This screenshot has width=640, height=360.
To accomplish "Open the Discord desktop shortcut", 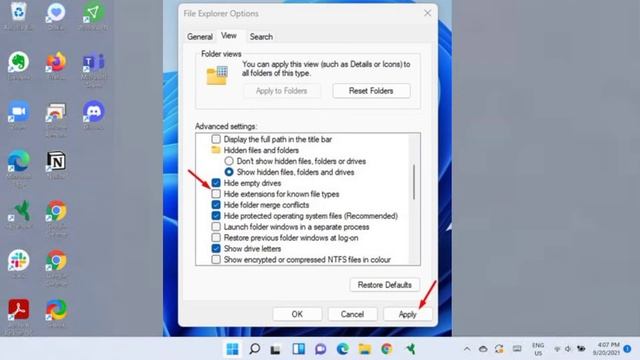I will 93,112.
